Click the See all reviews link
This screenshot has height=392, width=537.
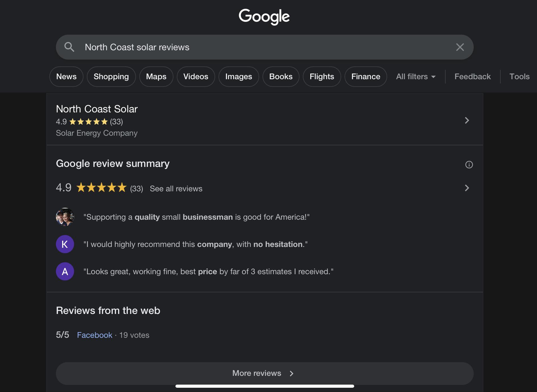click(x=176, y=189)
